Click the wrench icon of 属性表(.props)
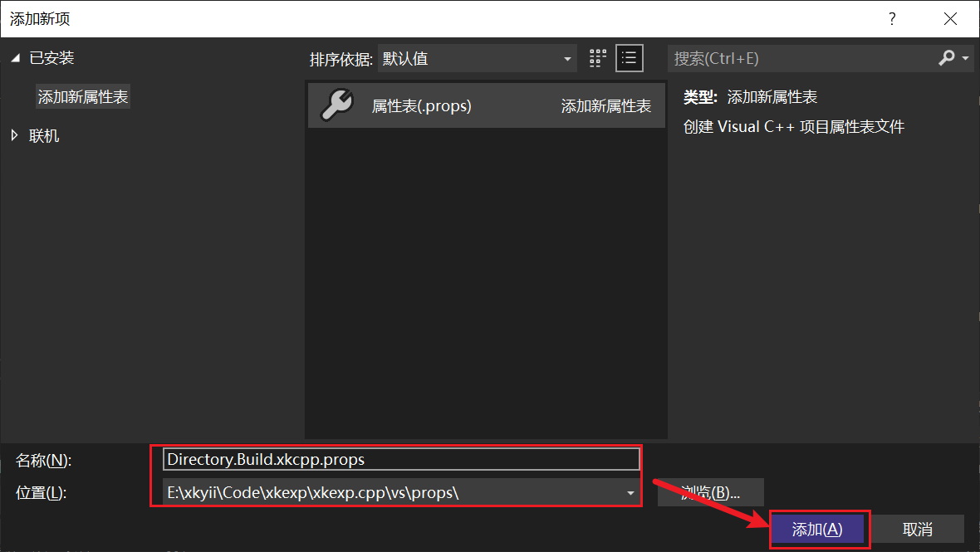Viewport: 980px width, 552px height. [337, 105]
